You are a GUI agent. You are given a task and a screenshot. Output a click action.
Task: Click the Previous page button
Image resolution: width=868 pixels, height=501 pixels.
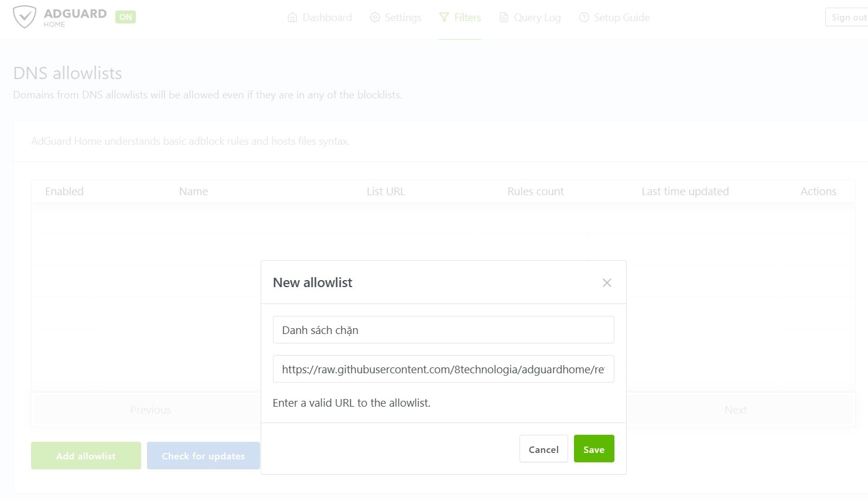click(151, 410)
